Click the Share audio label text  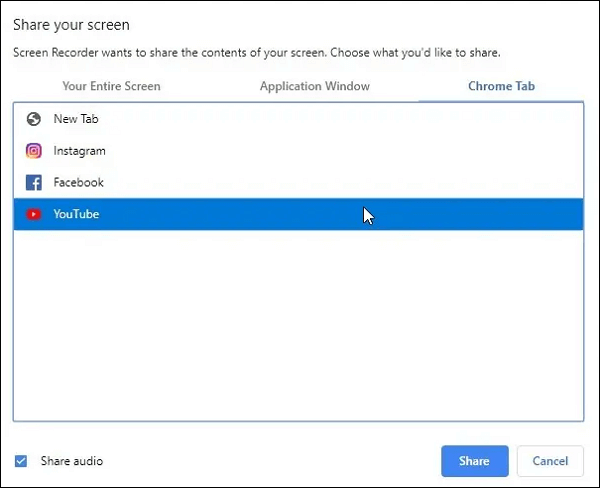point(71,461)
